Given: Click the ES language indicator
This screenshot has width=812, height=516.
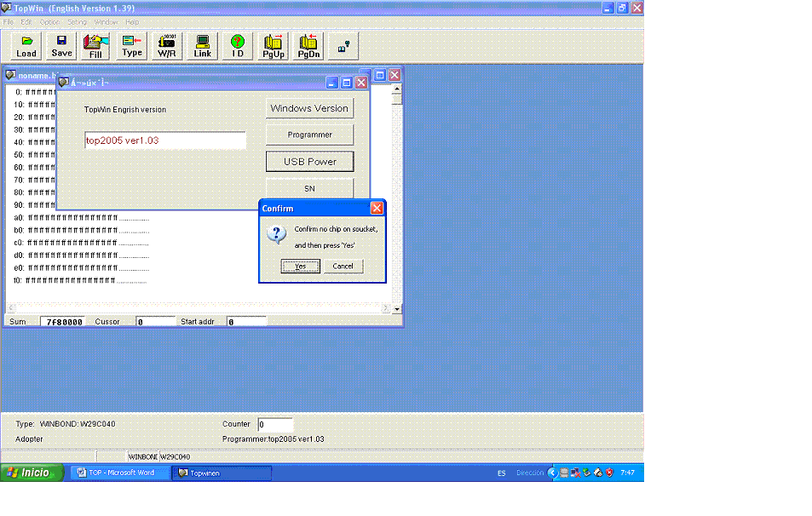Looking at the screenshot, I should (501, 473).
